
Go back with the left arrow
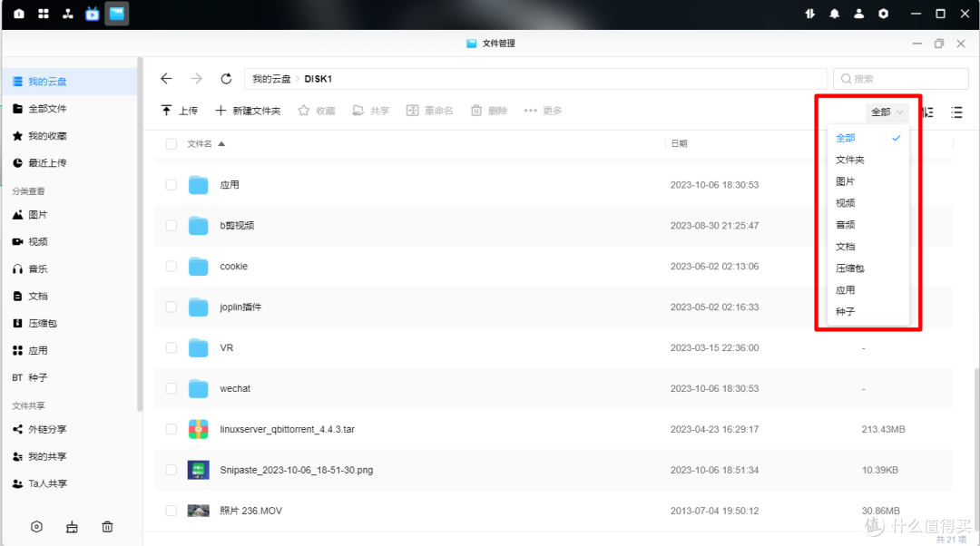(x=166, y=79)
